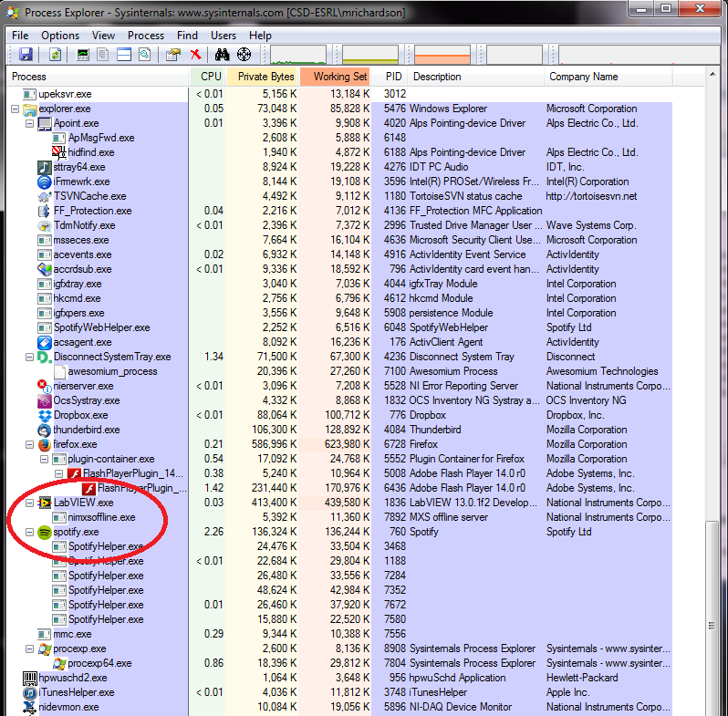This screenshot has height=716, width=728.
Task: Click the Save toolbar icon
Action: (x=26, y=55)
